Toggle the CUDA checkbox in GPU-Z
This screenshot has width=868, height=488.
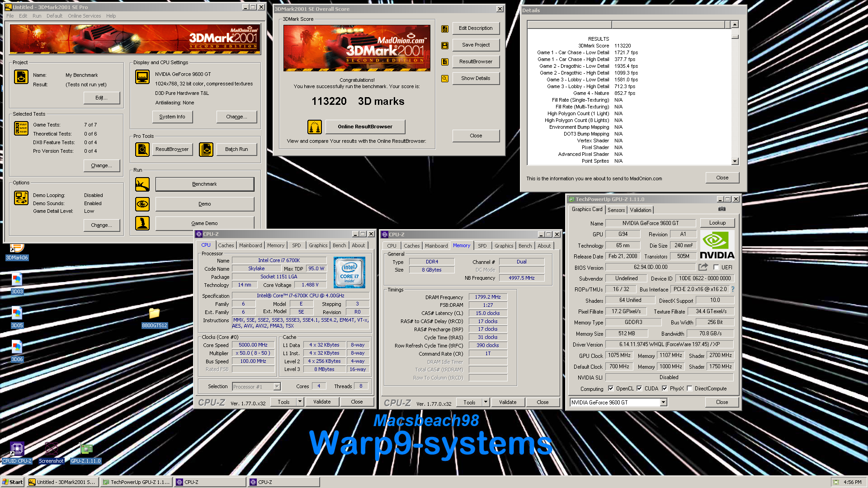[x=639, y=389]
